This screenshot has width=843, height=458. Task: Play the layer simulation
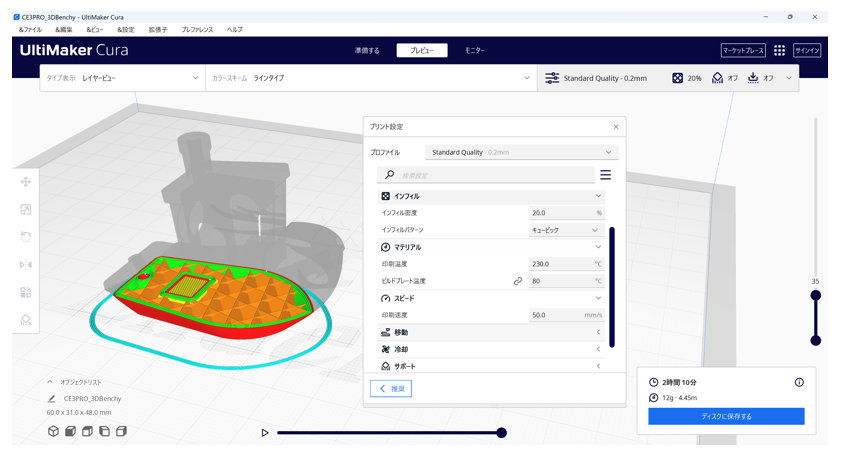click(x=265, y=432)
